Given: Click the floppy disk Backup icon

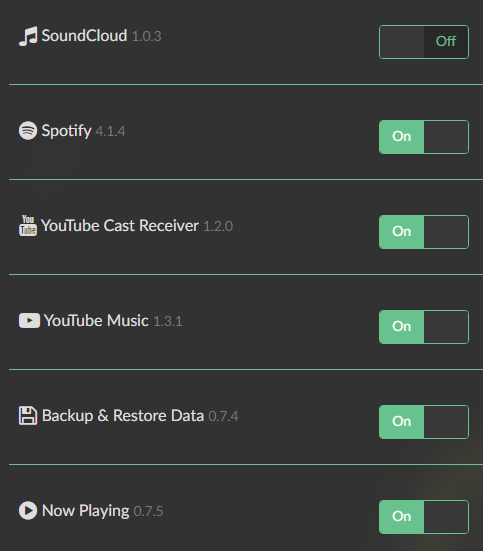Looking at the screenshot, I should 28,416.
